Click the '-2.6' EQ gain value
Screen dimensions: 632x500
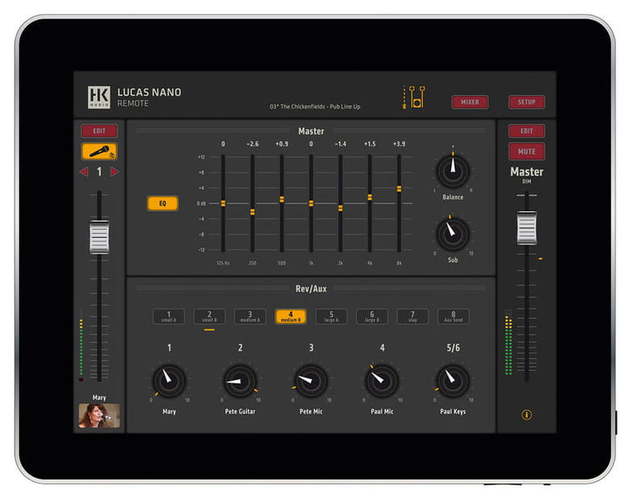(252, 144)
